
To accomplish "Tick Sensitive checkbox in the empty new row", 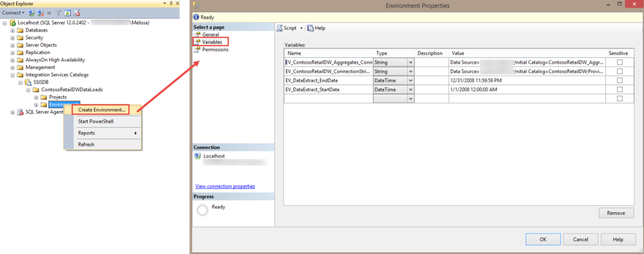I will coord(620,98).
